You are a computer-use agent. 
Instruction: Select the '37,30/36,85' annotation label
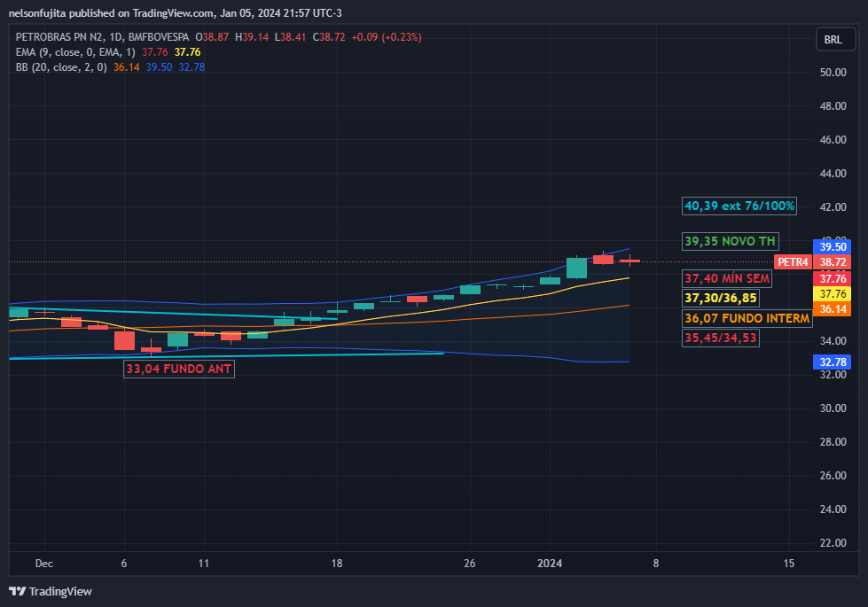(720, 299)
